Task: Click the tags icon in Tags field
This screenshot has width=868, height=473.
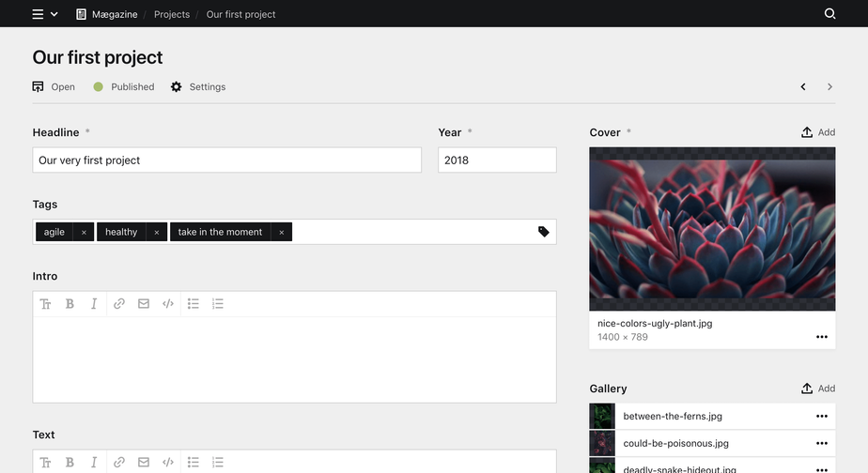Action: (543, 232)
